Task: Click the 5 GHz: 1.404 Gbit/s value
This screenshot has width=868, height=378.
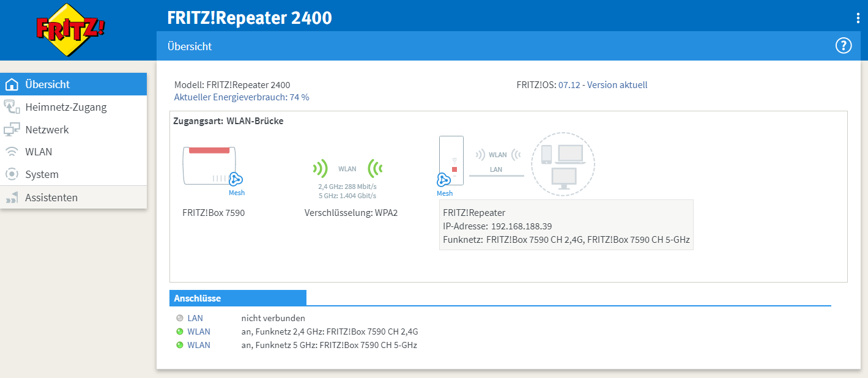Action: pyautogui.click(x=347, y=196)
